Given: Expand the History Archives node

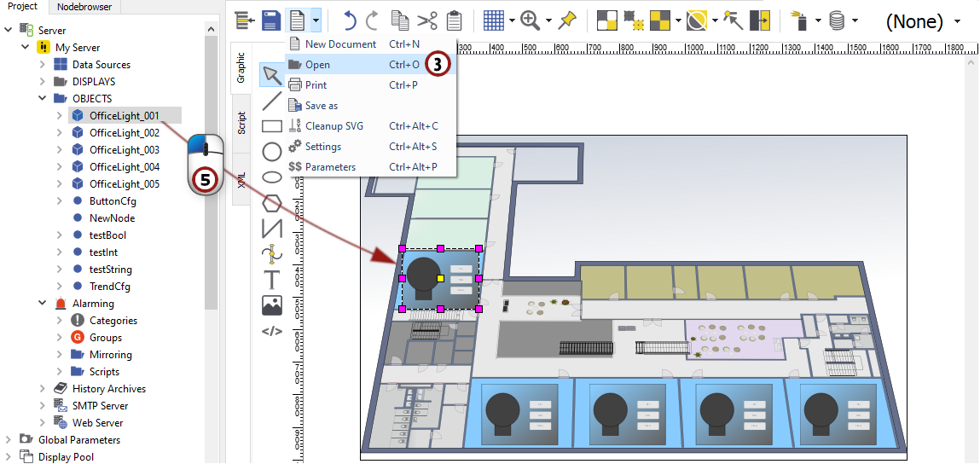Looking at the screenshot, I should click(43, 389).
